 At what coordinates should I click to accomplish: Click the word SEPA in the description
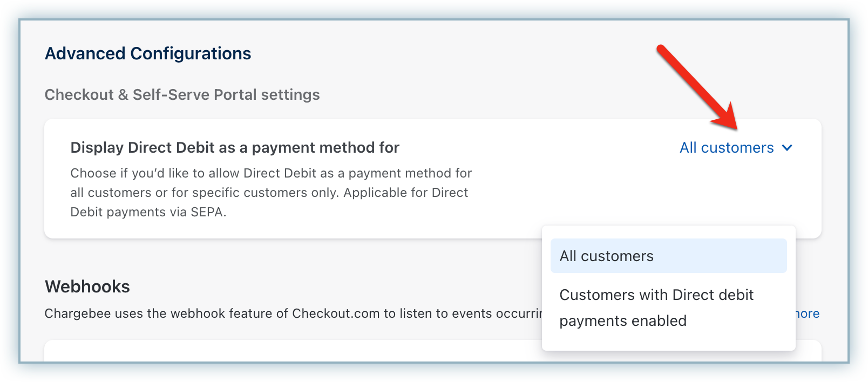click(207, 212)
